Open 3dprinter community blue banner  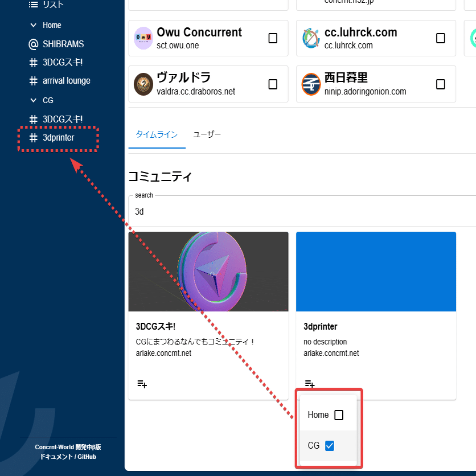pyautogui.click(x=376, y=272)
